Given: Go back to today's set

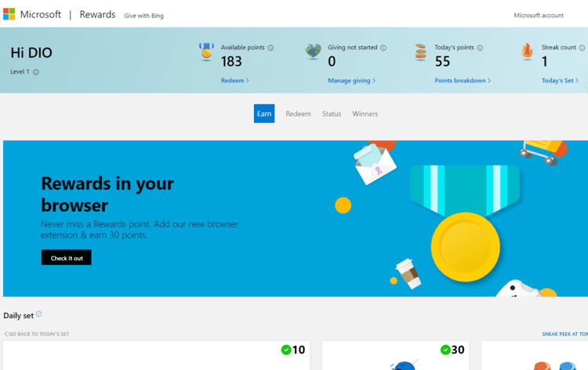Looking at the screenshot, I should 37,334.
